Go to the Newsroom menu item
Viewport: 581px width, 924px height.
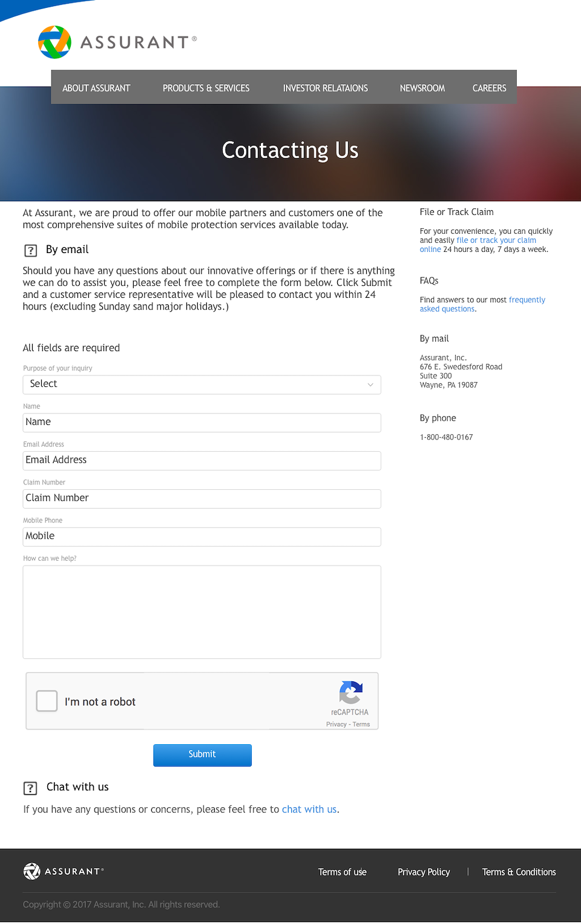422,88
